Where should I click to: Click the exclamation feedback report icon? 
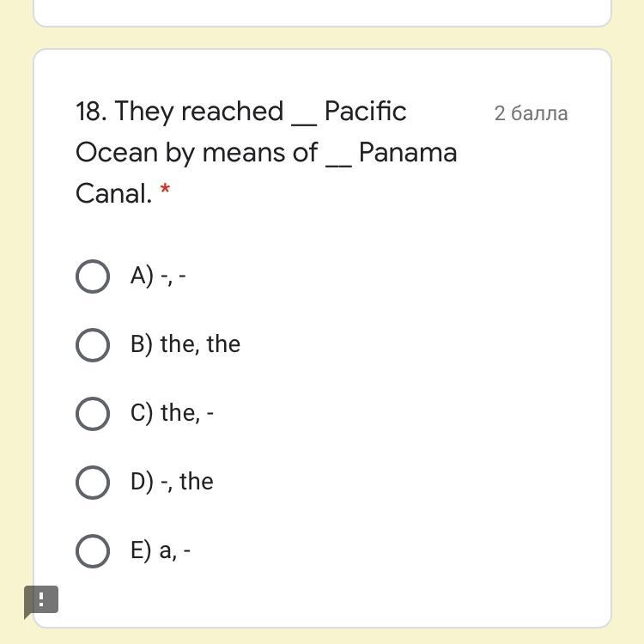click(41, 599)
